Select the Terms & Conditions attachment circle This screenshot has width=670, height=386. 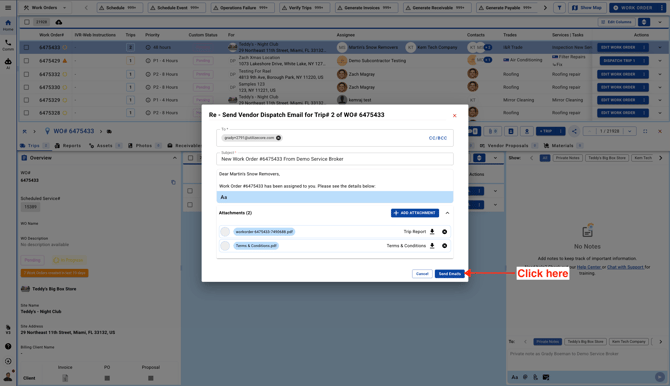click(225, 246)
